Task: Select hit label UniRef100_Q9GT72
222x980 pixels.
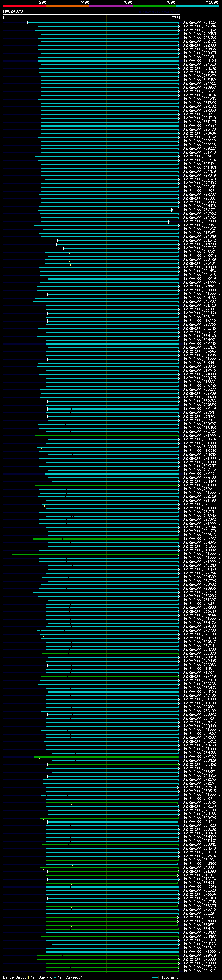Action: (199, 332)
